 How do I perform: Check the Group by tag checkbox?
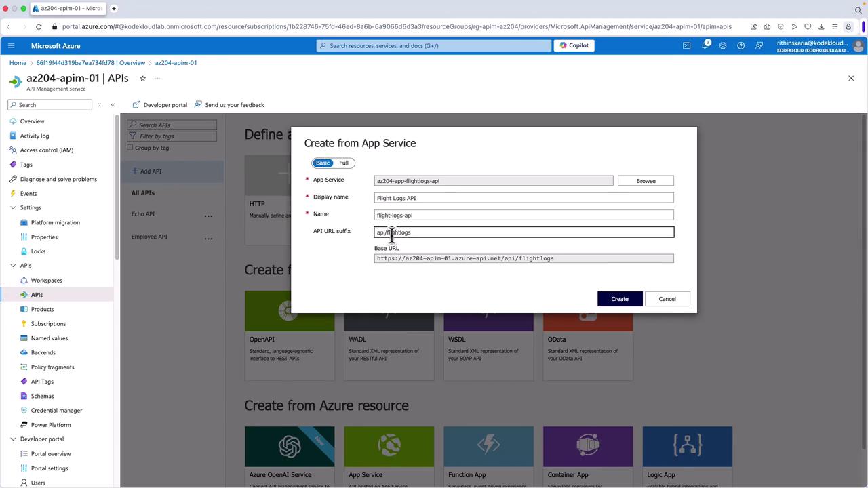[130, 147]
